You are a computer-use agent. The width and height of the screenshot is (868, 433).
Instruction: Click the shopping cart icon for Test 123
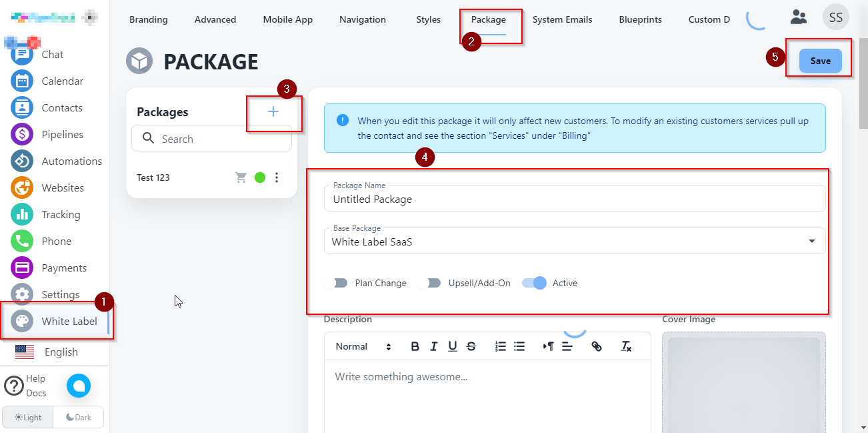[x=241, y=177]
